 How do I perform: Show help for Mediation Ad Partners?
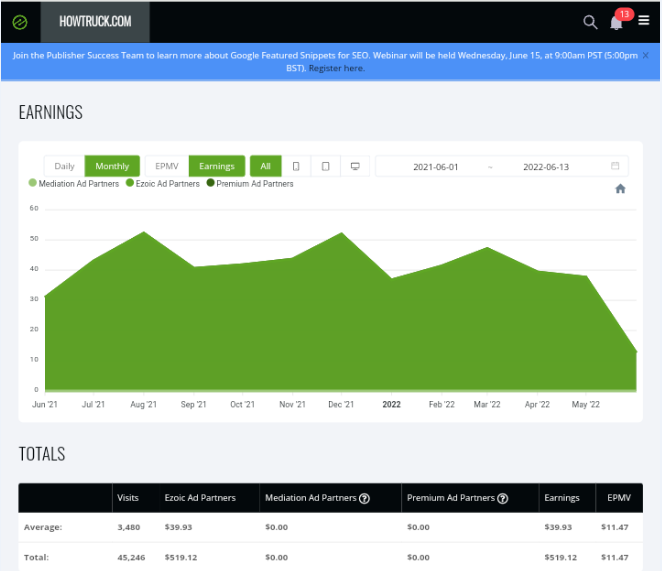(364, 499)
